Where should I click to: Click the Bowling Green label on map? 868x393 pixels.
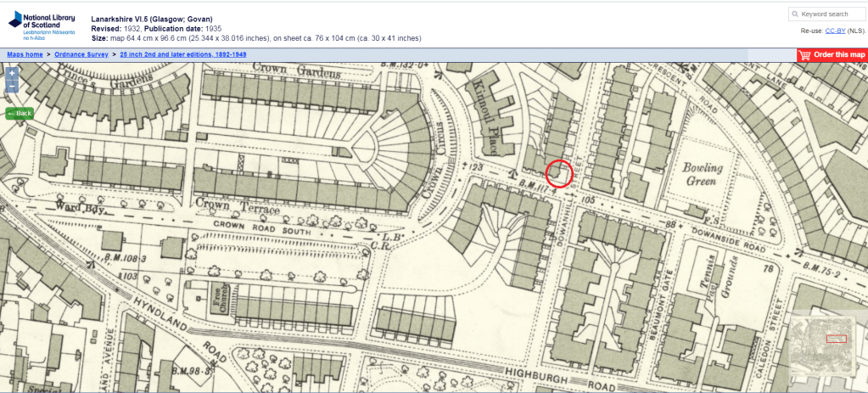703,173
